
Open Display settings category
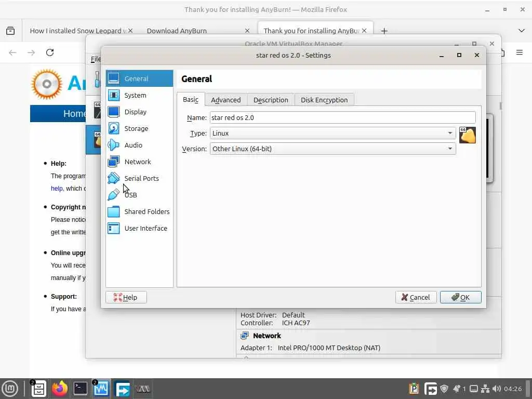pos(139,112)
